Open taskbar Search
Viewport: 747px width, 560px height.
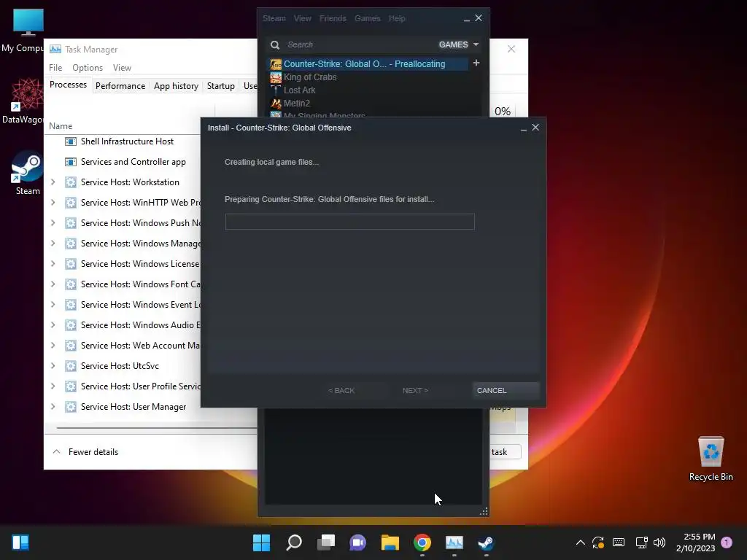(x=294, y=542)
